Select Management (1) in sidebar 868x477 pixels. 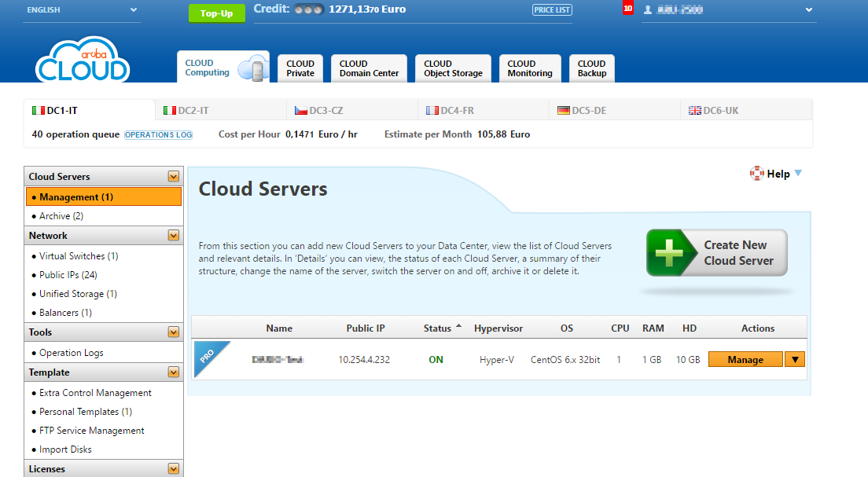pos(104,197)
